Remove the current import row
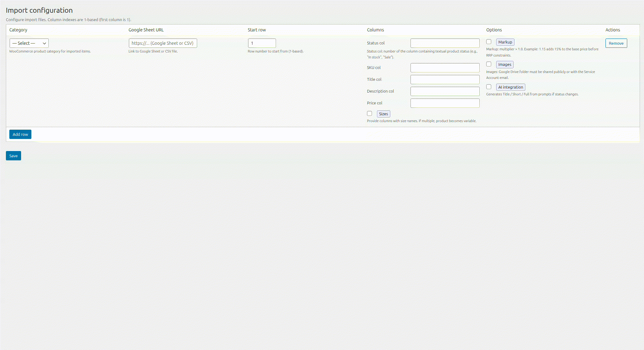This screenshot has height=350, width=644. point(616,43)
